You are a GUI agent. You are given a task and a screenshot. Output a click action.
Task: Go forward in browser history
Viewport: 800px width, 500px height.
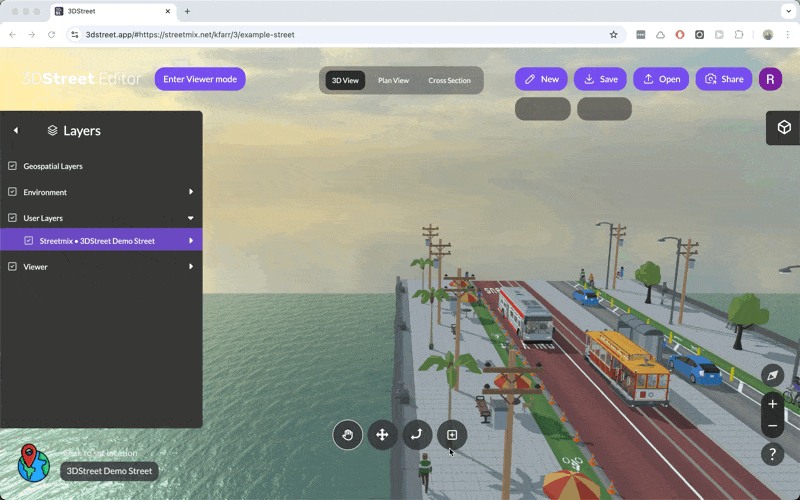click(x=32, y=35)
